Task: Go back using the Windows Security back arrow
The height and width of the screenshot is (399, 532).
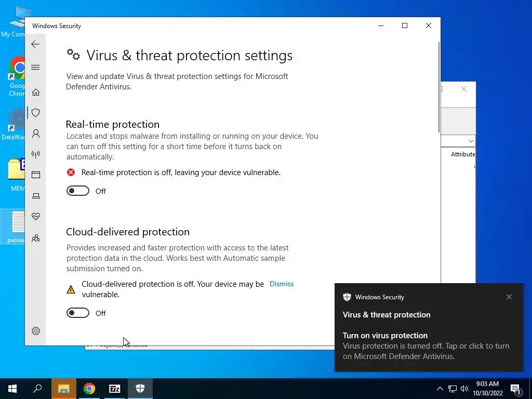Action: tap(35, 44)
